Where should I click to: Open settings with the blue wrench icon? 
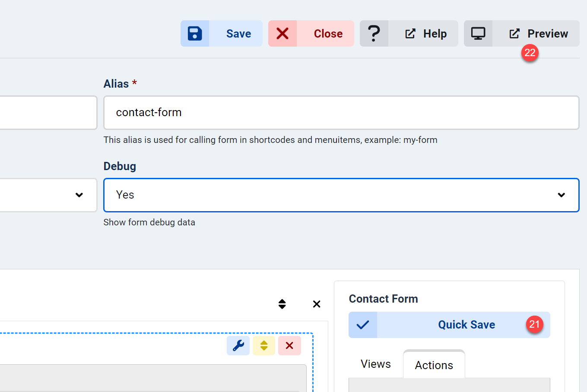[238, 345]
